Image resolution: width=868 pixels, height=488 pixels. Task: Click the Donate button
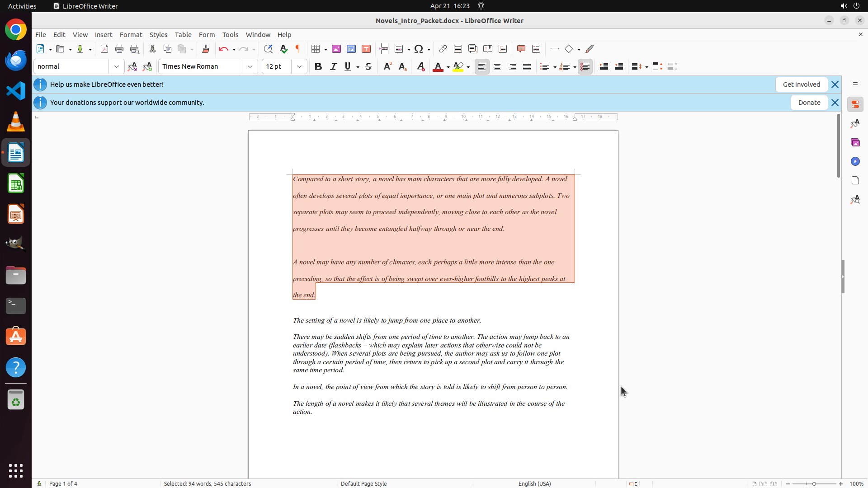(x=809, y=103)
